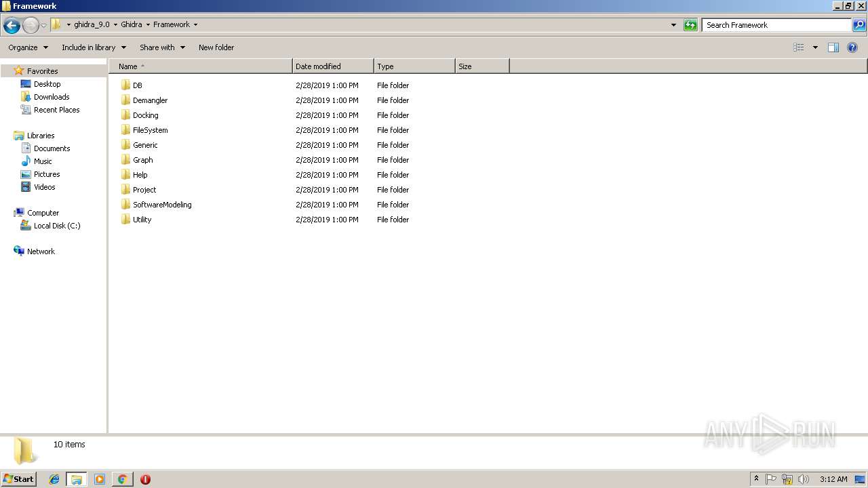This screenshot has height=488, width=868.
Task: Toggle the preview pane
Action: [833, 47]
